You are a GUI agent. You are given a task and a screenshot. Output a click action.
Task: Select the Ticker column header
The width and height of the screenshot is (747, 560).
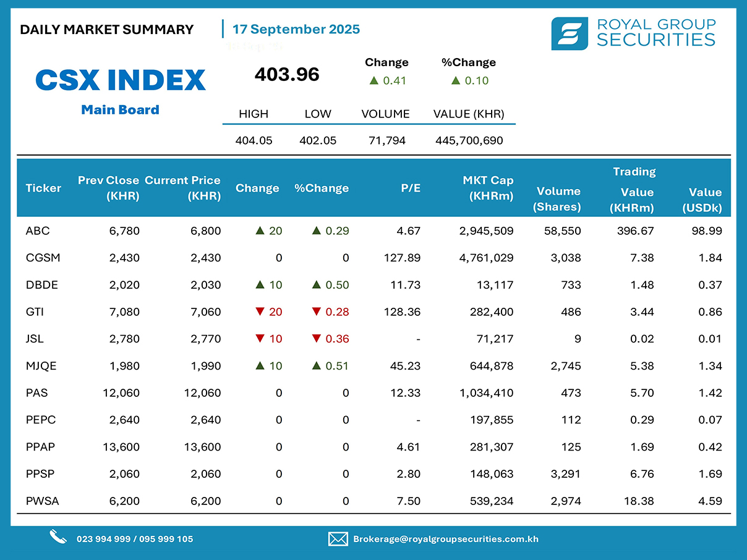[43, 189]
